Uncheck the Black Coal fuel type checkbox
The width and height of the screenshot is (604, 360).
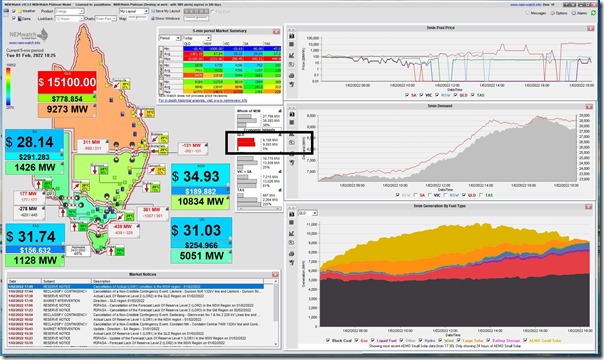point(328,340)
